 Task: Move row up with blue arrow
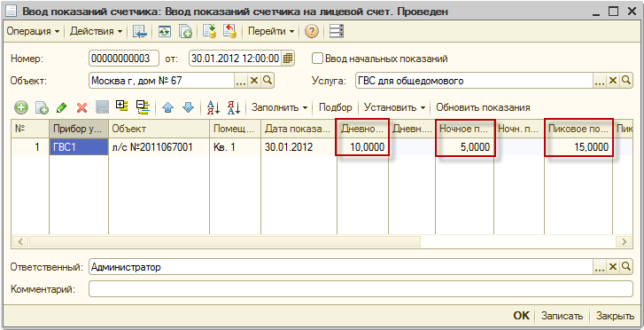coord(167,108)
